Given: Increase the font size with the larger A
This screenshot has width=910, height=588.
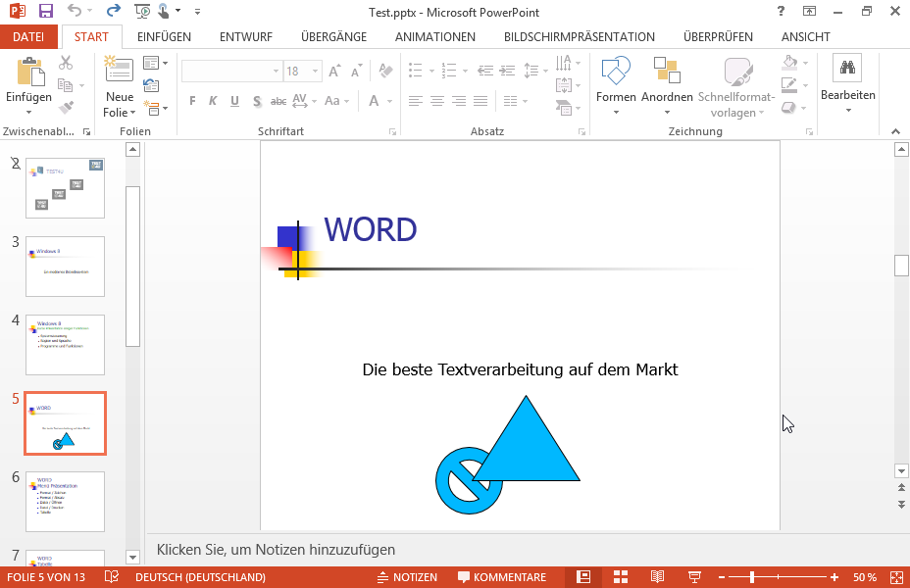Looking at the screenshot, I should tap(334, 72).
